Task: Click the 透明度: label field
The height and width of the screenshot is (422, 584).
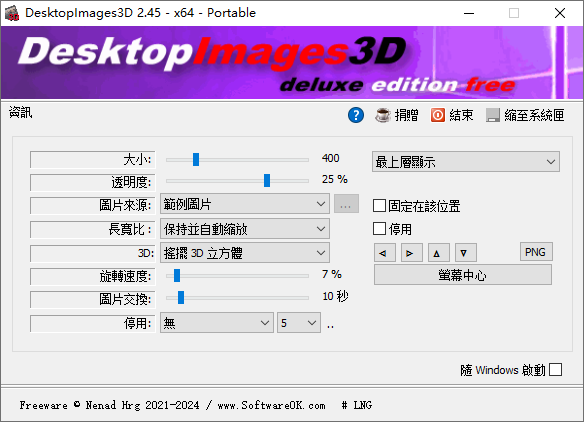Action: tap(92, 183)
